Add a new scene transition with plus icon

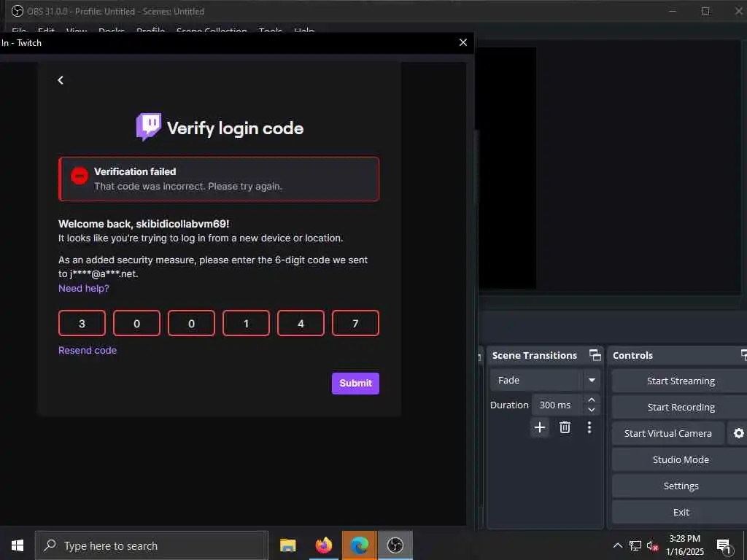[540, 427]
